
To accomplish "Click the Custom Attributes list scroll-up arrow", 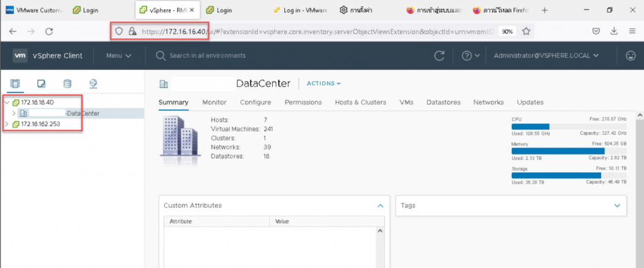I will pos(380,231).
